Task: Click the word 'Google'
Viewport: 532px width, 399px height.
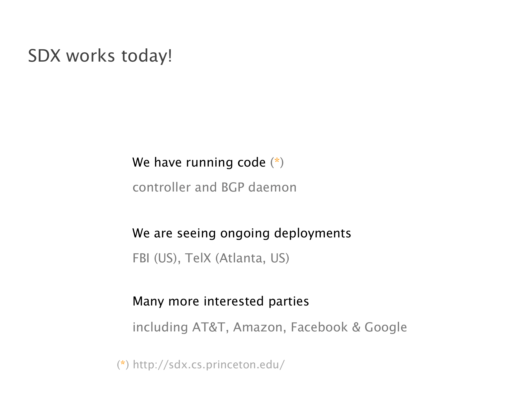Action: point(385,327)
